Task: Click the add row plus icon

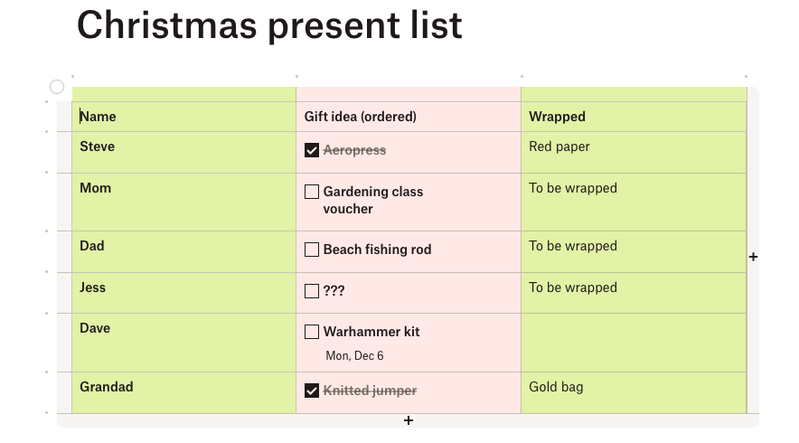Action: click(408, 421)
